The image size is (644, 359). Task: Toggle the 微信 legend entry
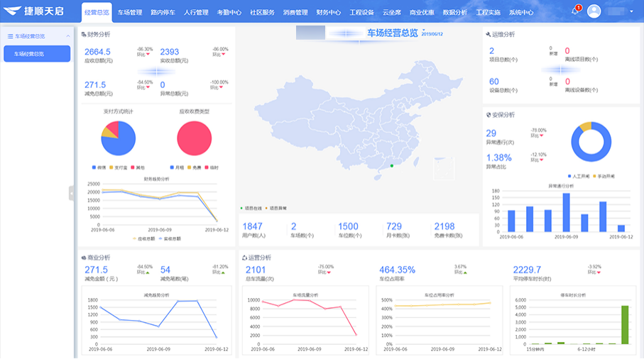[99, 167]
